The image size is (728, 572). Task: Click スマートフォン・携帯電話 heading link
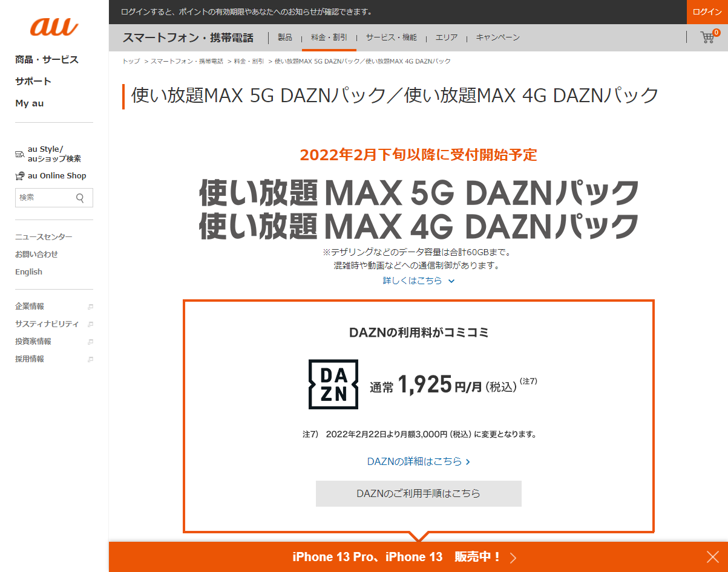[x=188, y=37]
